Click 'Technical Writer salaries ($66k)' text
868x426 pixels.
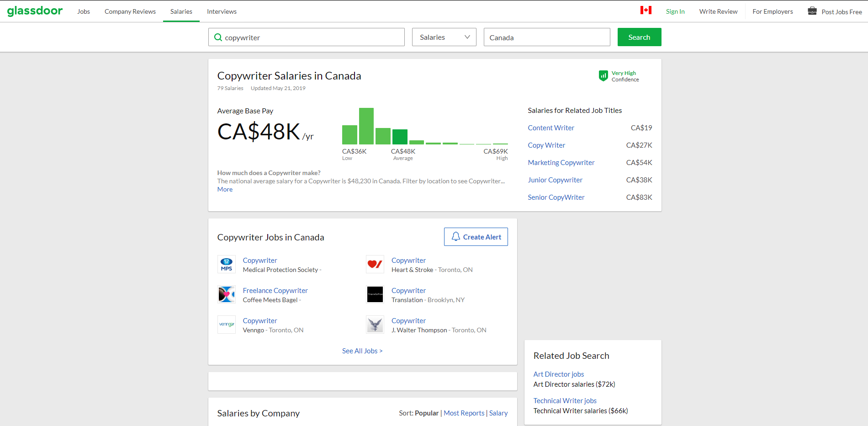(581, 411)
